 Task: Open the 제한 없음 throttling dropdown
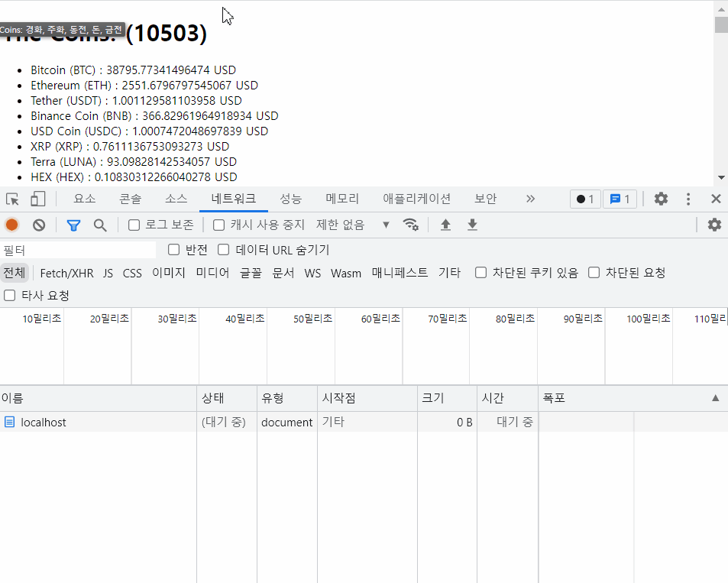pos(353,225)
